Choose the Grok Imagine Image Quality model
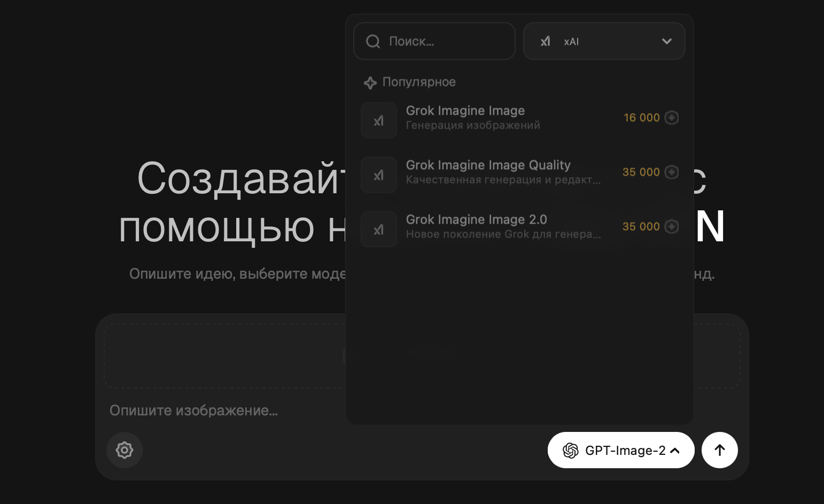824x504 pixels. (x=520, y=175)
